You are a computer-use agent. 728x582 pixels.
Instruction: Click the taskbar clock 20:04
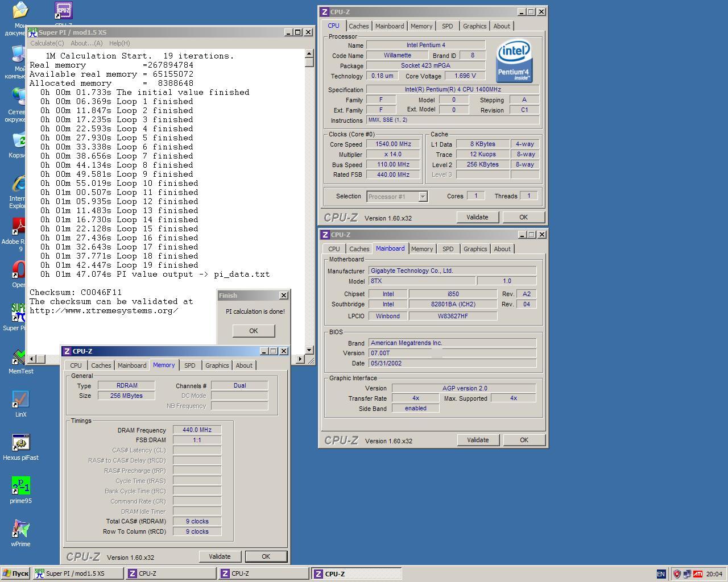(714, 574)
